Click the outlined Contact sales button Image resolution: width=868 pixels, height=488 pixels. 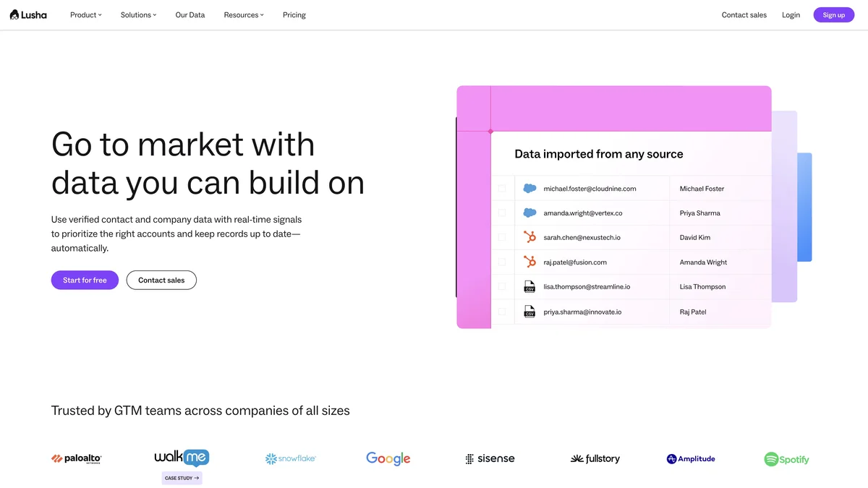click(x=161, y=280)
